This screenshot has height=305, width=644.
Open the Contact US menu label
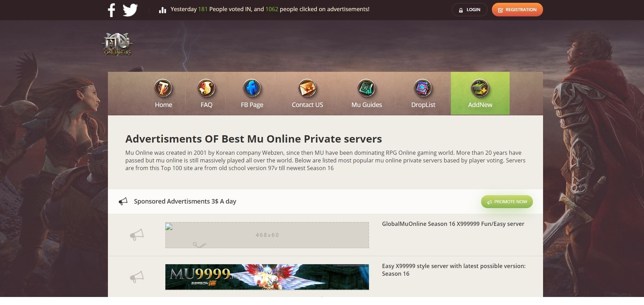coord(307,105)
